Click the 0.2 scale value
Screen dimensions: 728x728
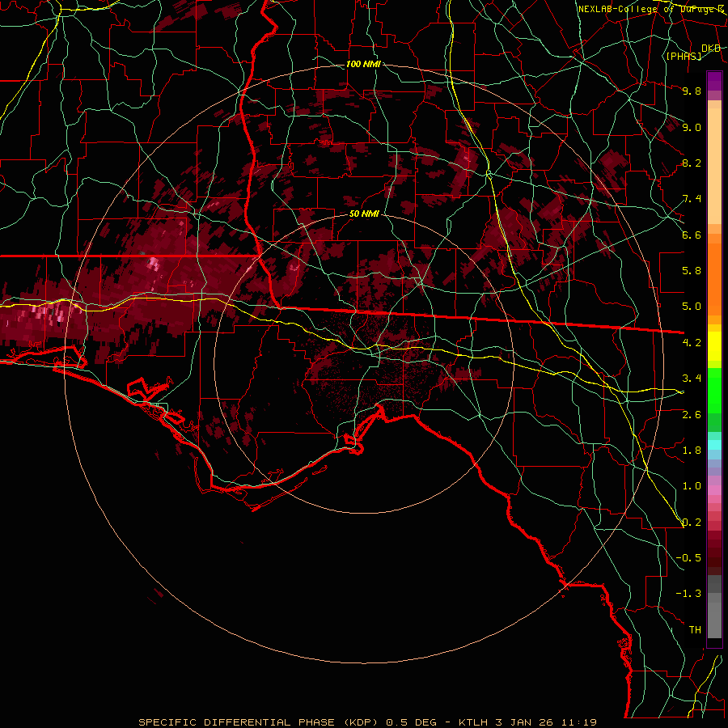click(692, 523)
